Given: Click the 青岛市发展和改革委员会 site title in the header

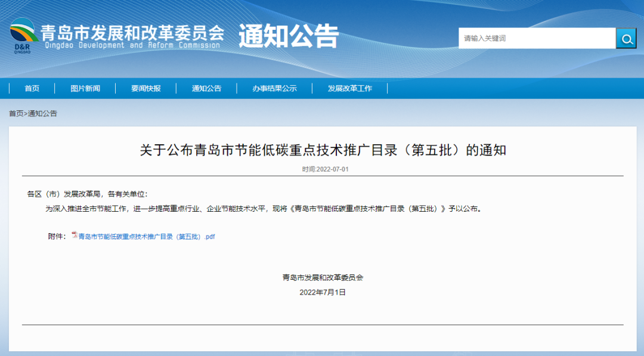Looking at the screenshot, I should [x=132, y=32].
